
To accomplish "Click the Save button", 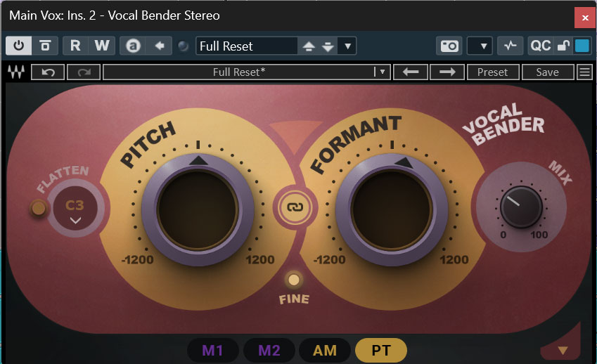I will click(547, 72).
